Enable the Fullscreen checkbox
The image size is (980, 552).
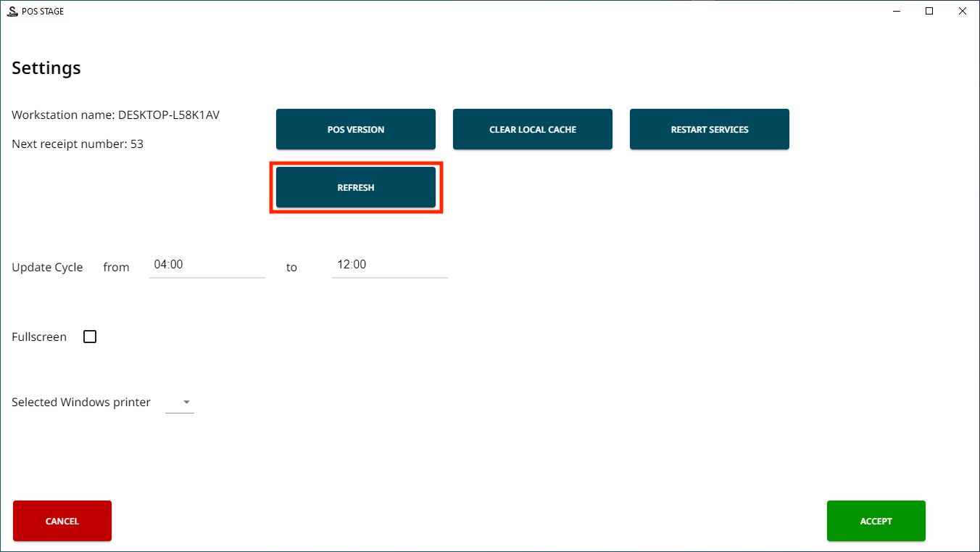click(90, 337)
